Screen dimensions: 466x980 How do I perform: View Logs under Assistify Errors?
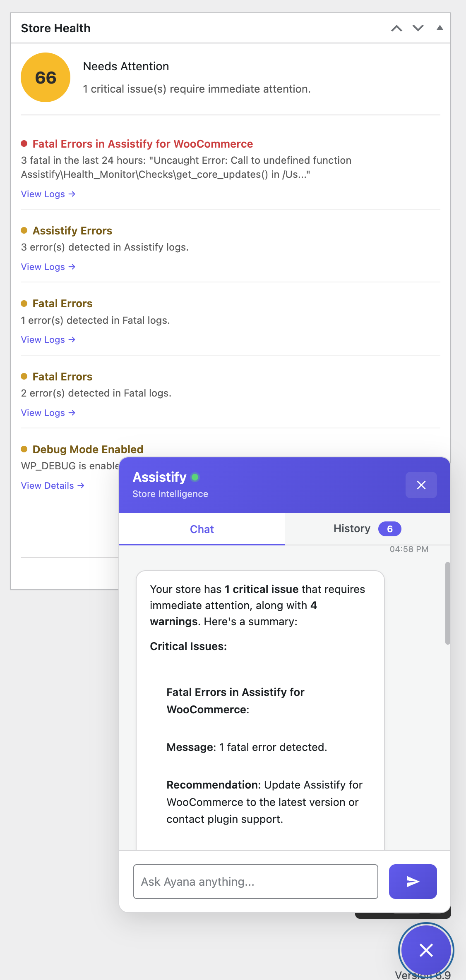click(48, 267)
